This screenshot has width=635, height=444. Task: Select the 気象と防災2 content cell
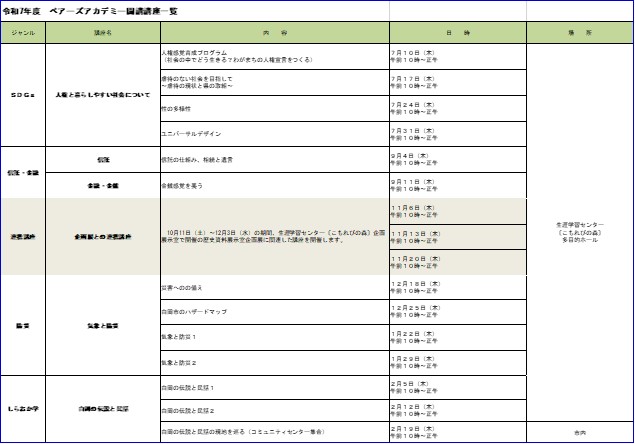click(x=275, y=363)
